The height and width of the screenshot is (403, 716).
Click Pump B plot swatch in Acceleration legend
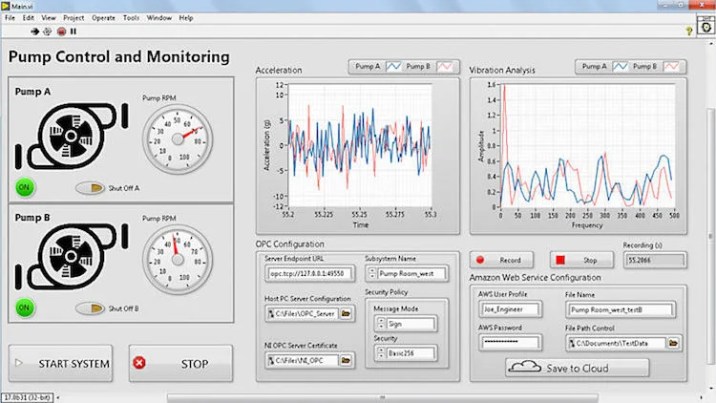click(x=445, y=67)
